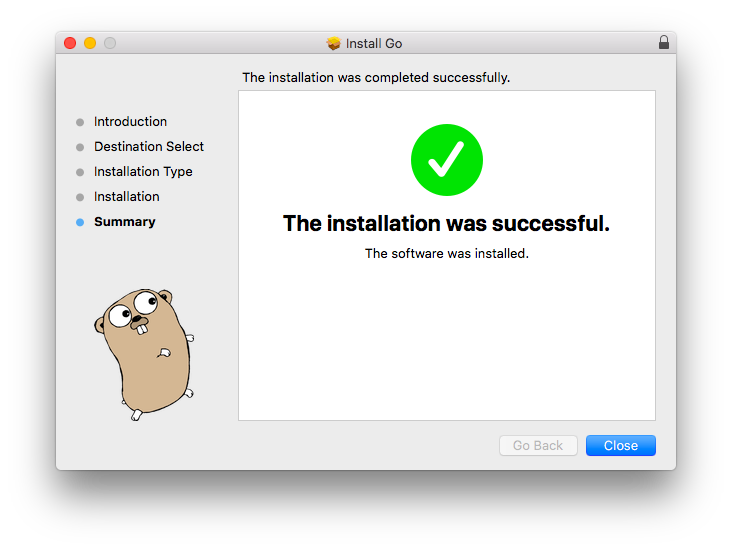Select the Installation step in sidebar
The width and height of the screenshot is (732, 550).
coord(127,197)
